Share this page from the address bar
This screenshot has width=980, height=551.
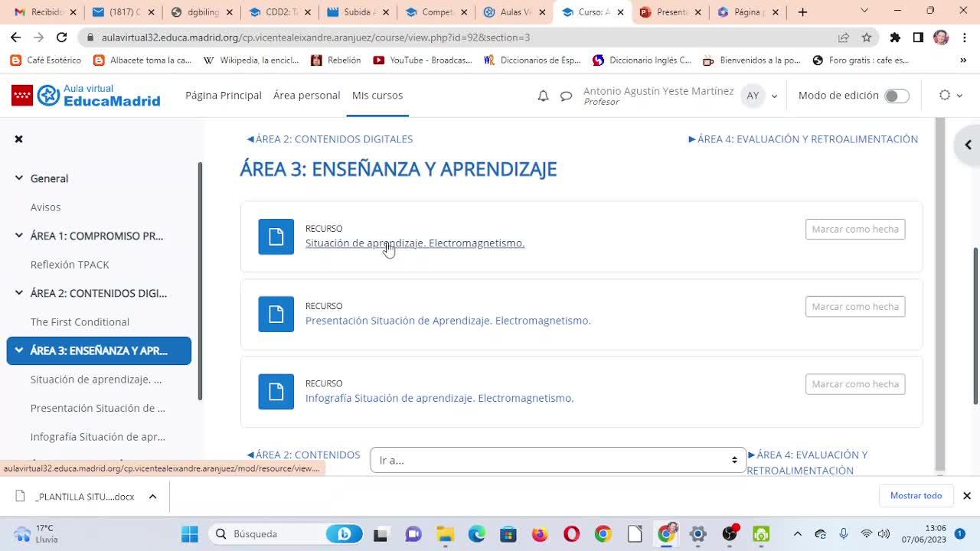[844, 37]
